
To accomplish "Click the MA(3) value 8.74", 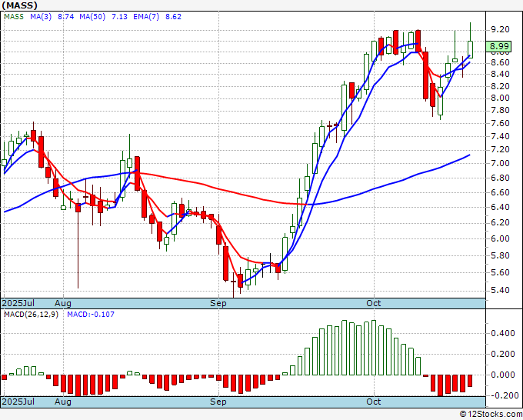I will (x=65, y=17).
